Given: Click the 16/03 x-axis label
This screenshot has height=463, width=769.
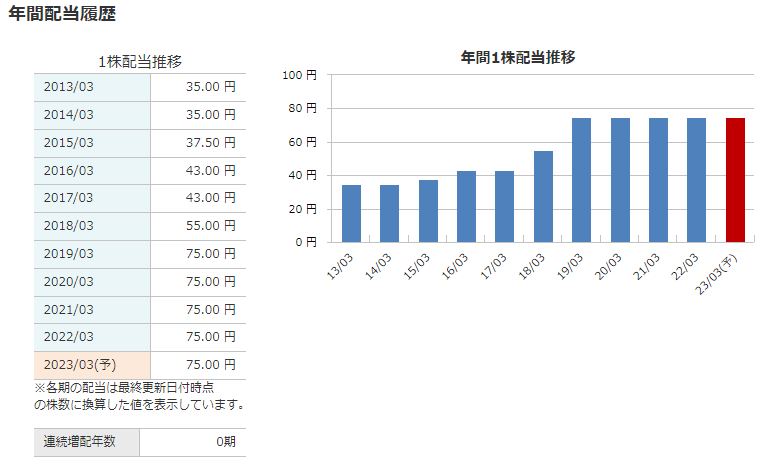Looking at the screenshot, I should [455, 266].
